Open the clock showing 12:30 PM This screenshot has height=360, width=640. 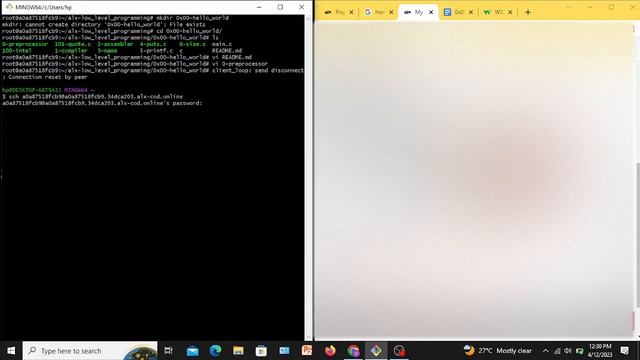[x=600, y=351]
